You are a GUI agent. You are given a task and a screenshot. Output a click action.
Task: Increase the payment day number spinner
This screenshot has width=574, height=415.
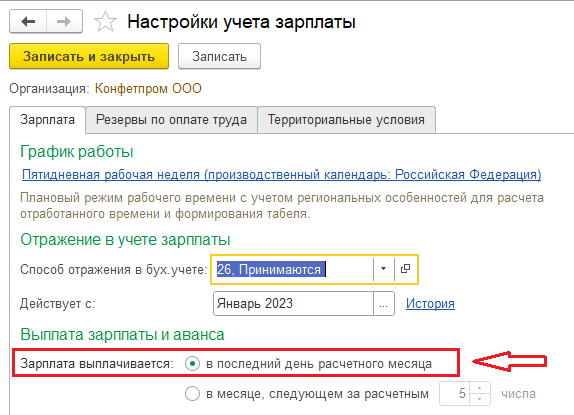coord(480,388)
